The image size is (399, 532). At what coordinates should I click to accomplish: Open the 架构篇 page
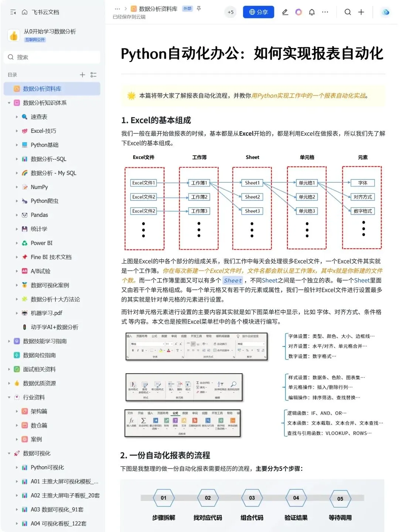[x=39, y=411]
